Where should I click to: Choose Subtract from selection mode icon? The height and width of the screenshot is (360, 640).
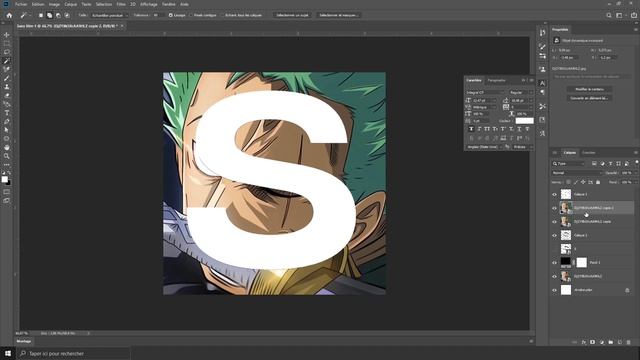58,15
